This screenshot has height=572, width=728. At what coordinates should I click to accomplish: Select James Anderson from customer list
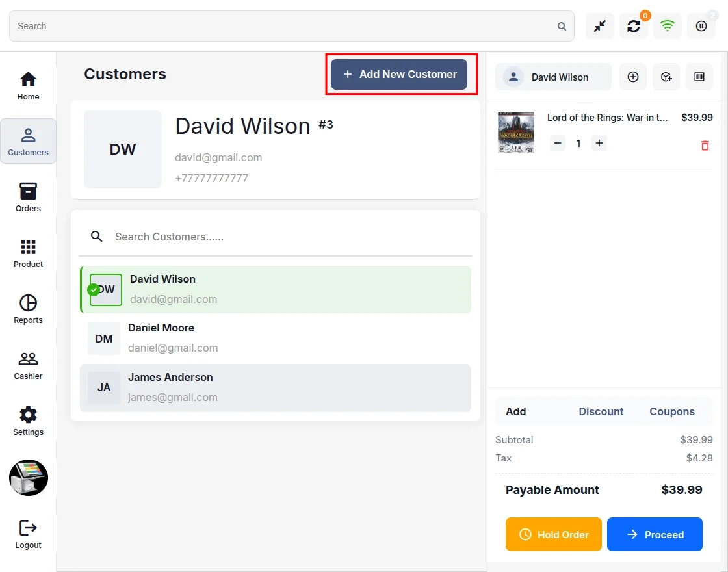point(276,387)
